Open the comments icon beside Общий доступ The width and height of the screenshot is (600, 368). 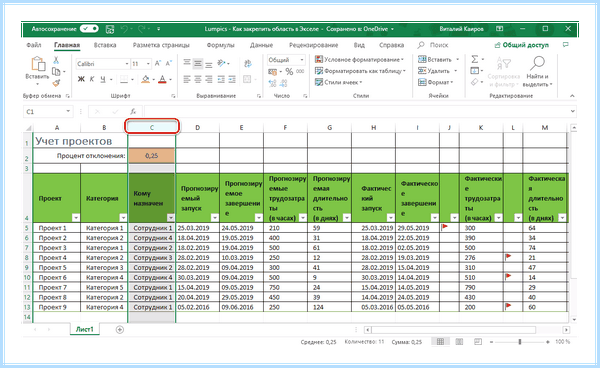coord(566,45)
